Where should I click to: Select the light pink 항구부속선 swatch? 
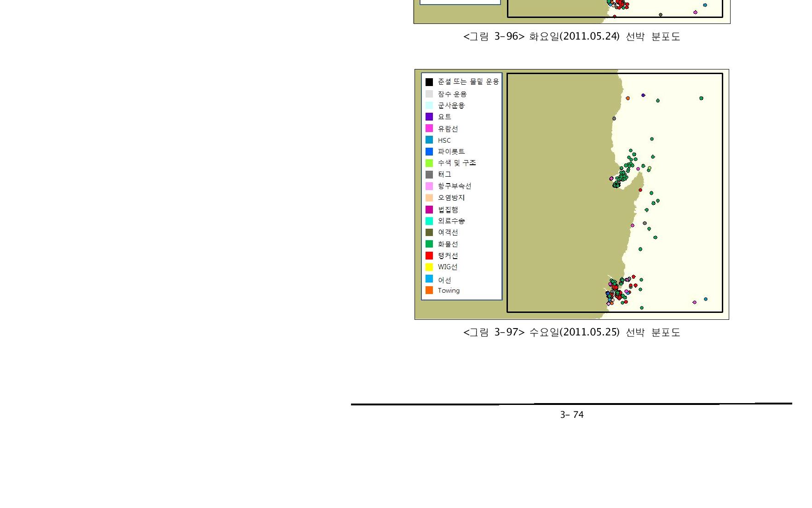[x=429, y=186]
